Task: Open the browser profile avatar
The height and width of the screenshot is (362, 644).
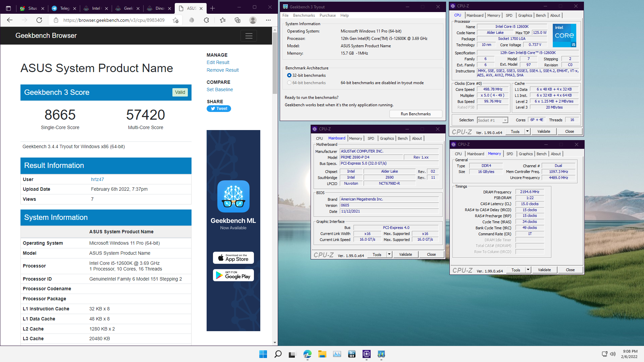Action: [253, 20]
